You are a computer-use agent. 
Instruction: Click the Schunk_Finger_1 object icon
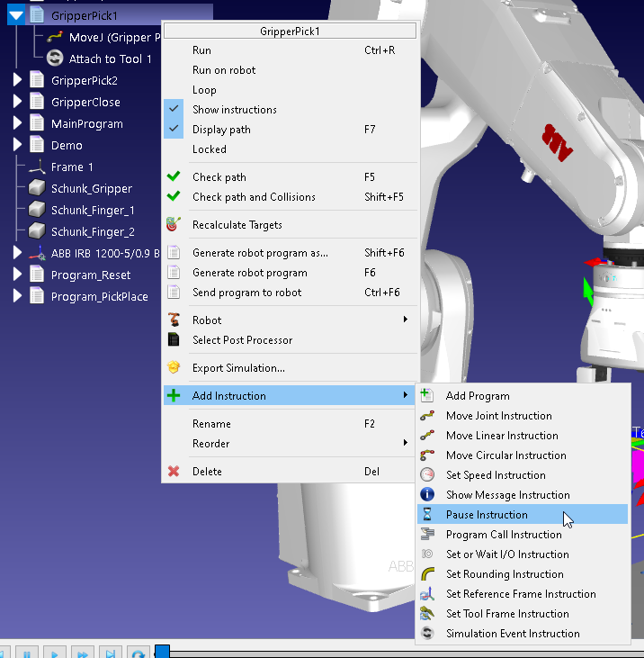pos(37,210)
